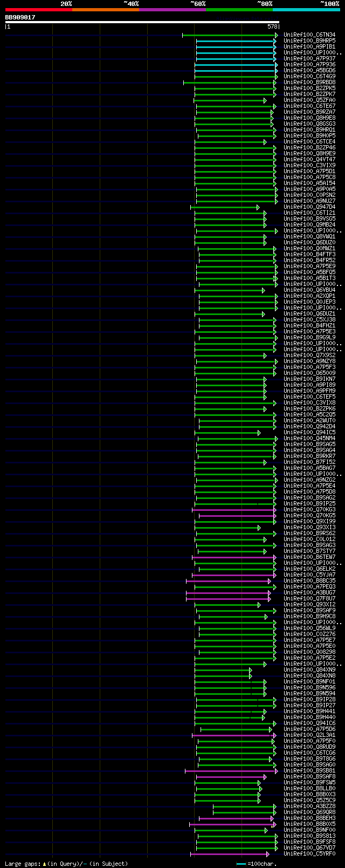Screen dimensions: 345x868
Task: Open hit UniRef100_A3BZZ8
Action: coord(309,807)
